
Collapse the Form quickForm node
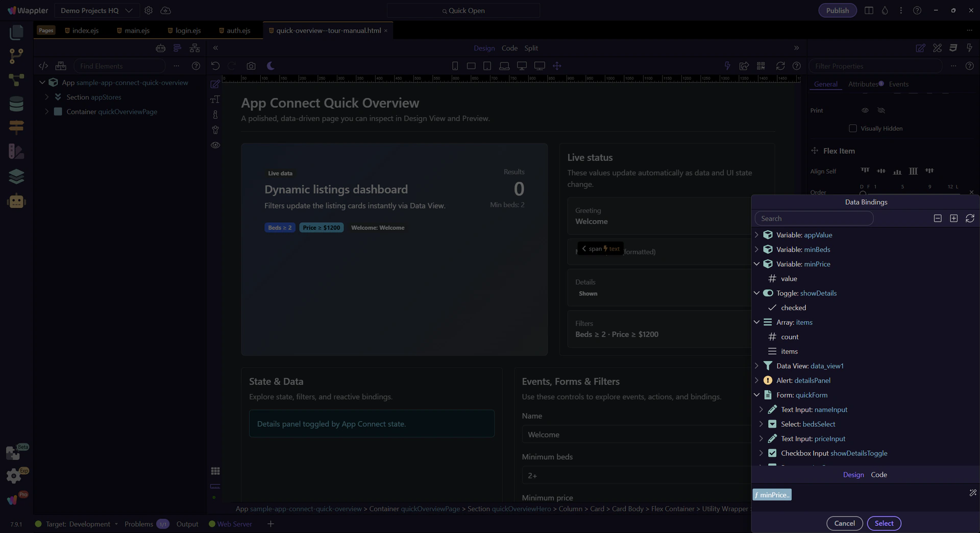(756, 395)
